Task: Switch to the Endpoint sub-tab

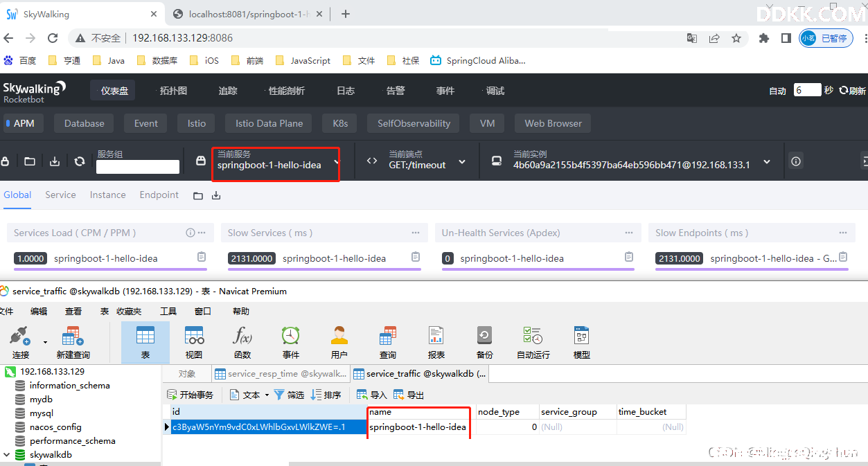Action: [x=159, y=195]
